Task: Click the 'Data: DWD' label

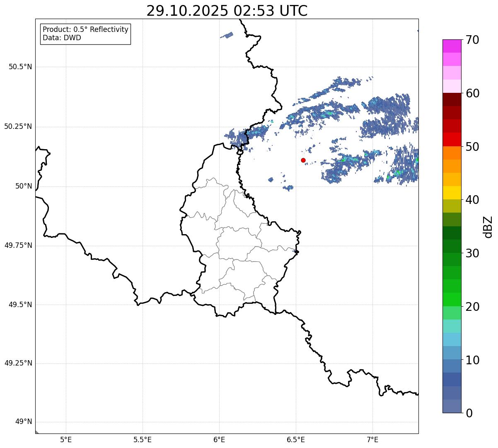Action: coord(62,38)
